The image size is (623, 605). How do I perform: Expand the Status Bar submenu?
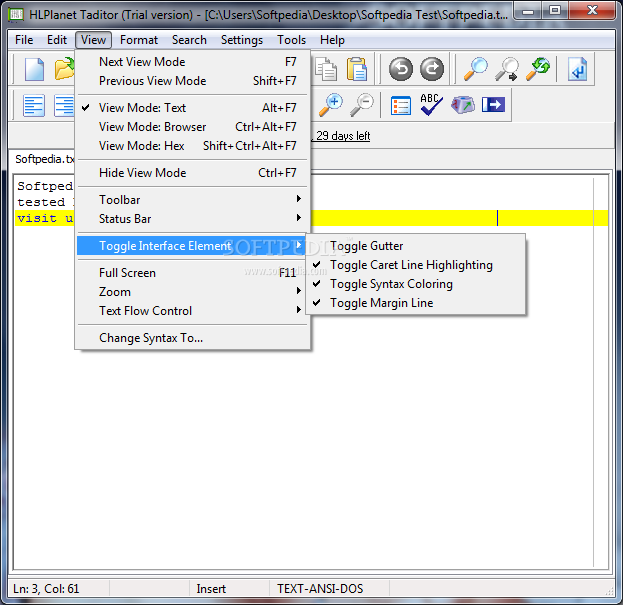(192, 219)
